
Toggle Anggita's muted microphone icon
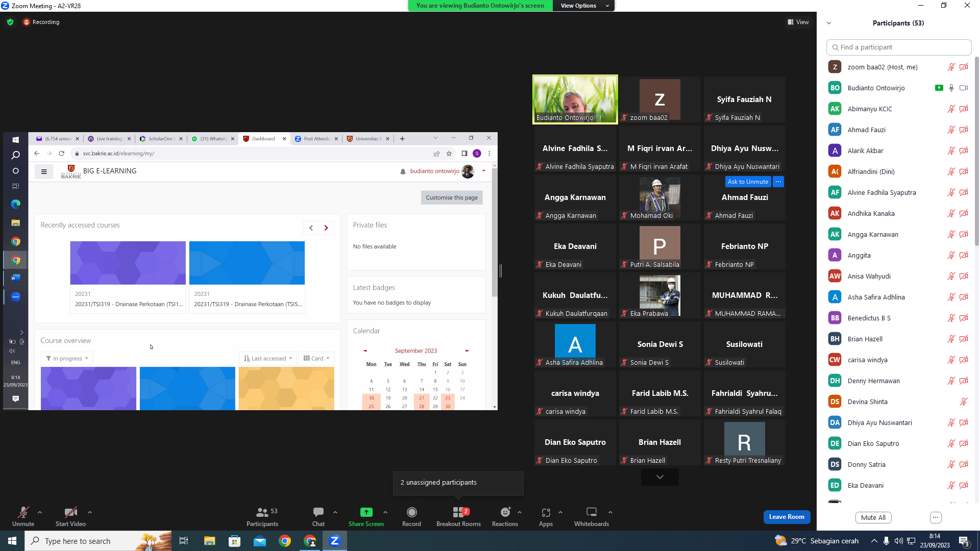click(951, 255)
